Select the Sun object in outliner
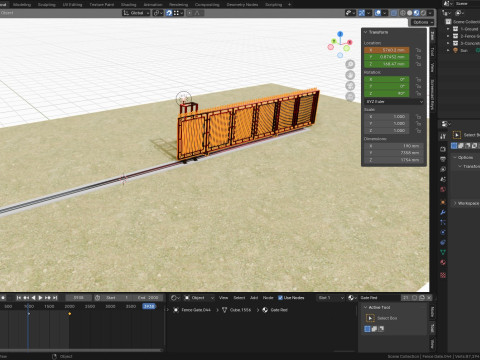480x360 pixels. point(464,51)
